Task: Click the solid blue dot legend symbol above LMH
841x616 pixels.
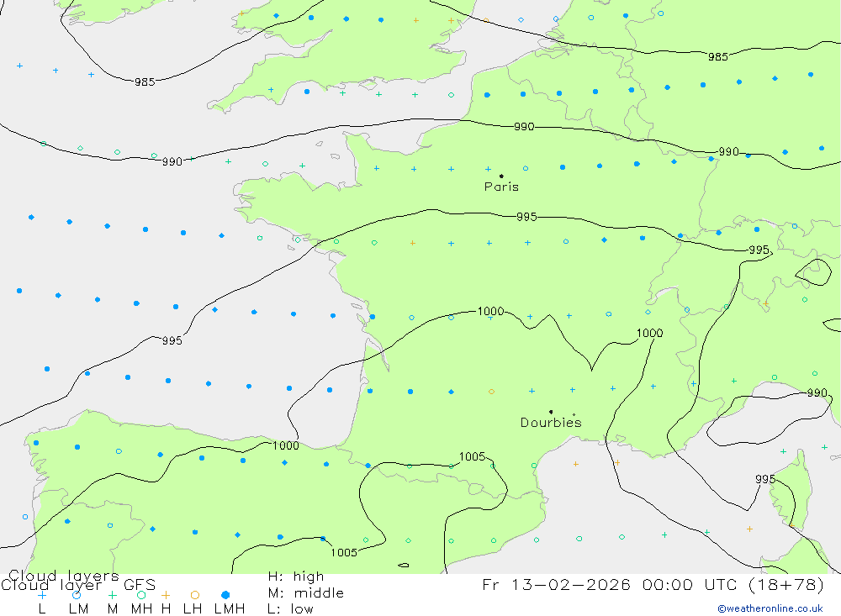Action: (225, 595)
